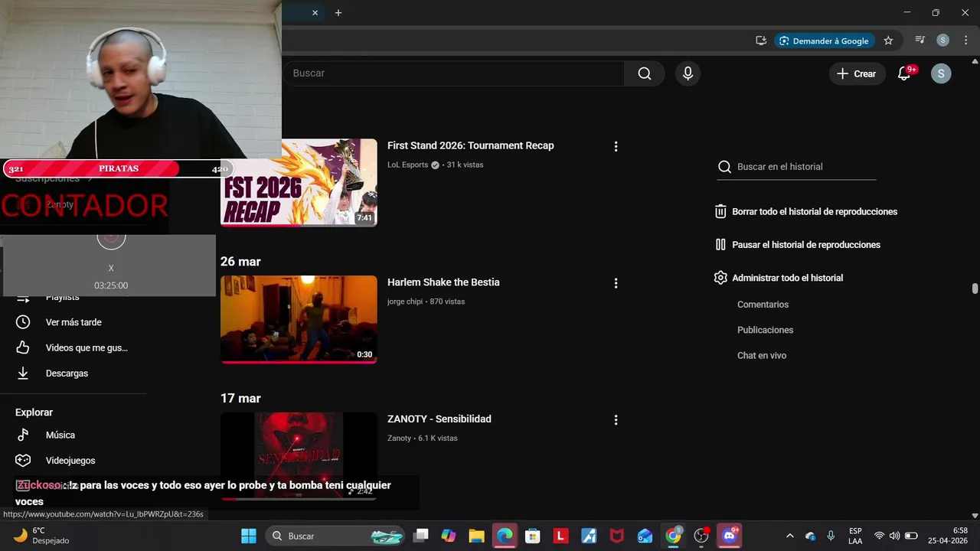The image size is (980, 551).
Task: Open Discord from the taskbar
Action: tap(729, 536)
